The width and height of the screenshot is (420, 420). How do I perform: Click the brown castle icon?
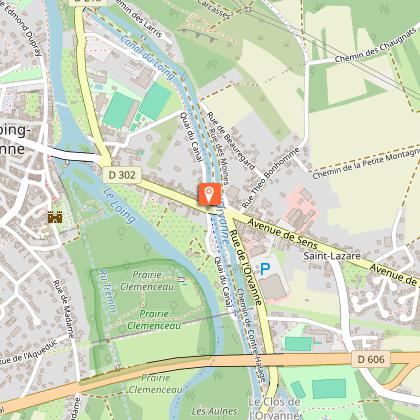click(x=55, y=218)
